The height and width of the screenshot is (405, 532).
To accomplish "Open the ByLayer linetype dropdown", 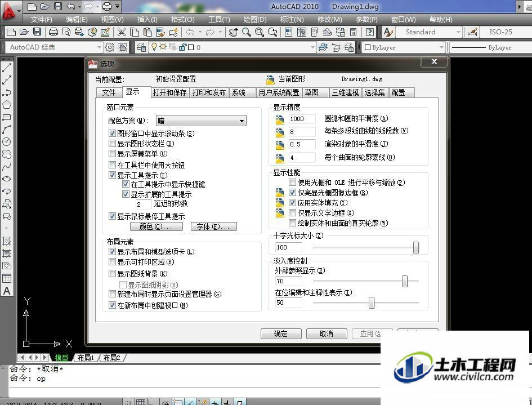I will [x=491, y=47].
